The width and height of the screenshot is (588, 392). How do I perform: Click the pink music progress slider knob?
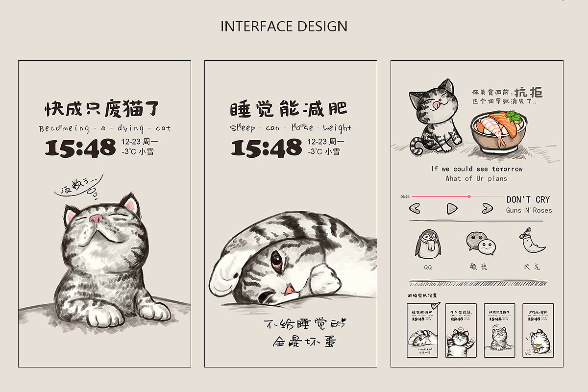[x=469, y=196]
